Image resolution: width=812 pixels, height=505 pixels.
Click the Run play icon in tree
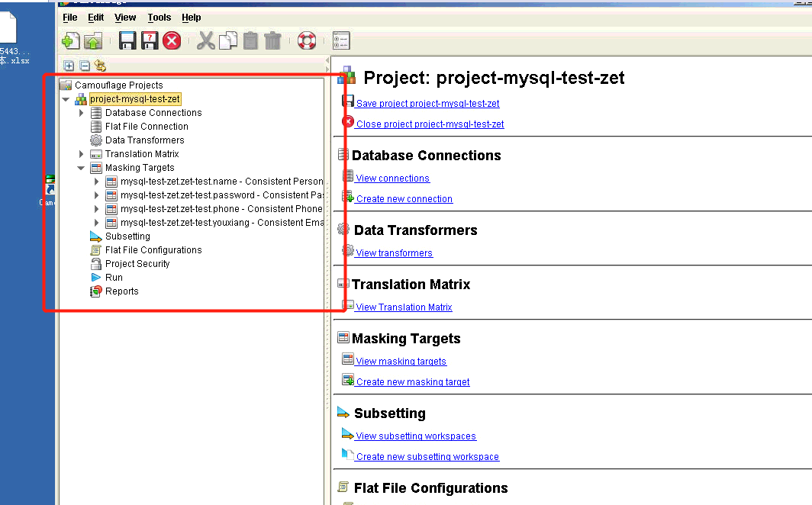pyautogui.click(x=96, y=278)
